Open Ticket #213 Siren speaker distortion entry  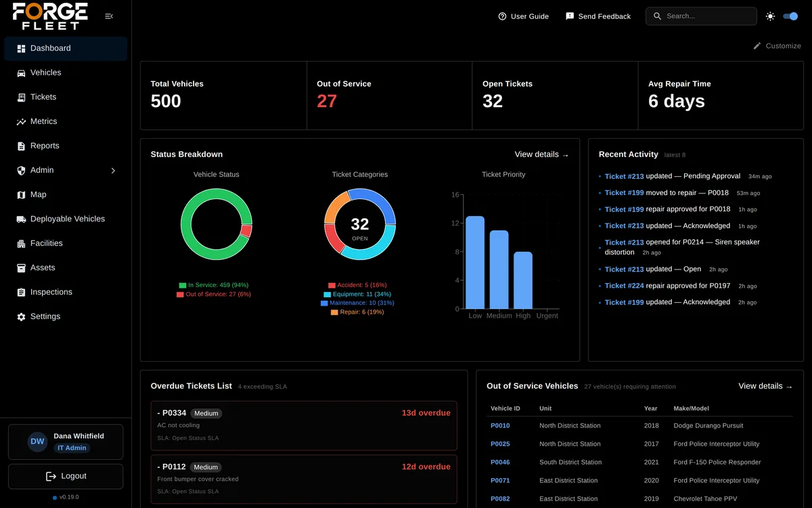682,247
